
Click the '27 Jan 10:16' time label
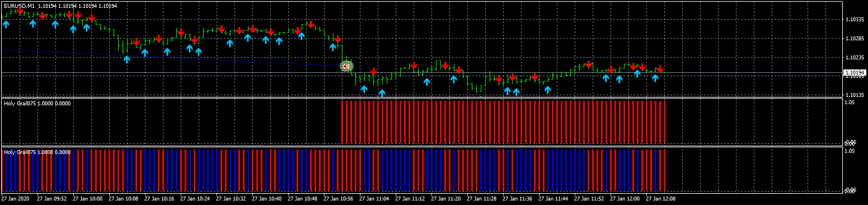[159, 198]
